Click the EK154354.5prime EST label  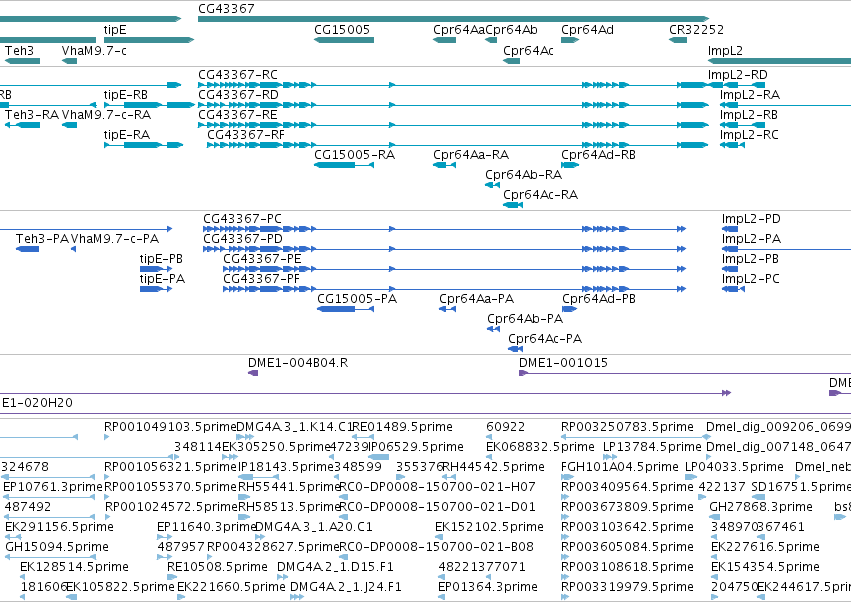click(x=765, y=568)
